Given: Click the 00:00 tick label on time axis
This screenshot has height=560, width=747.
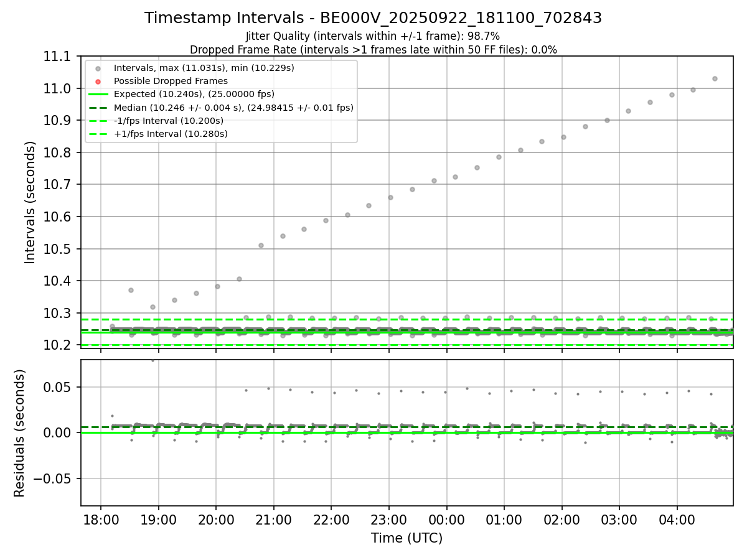Looking at the screenshot, I should tap(446, 518).
